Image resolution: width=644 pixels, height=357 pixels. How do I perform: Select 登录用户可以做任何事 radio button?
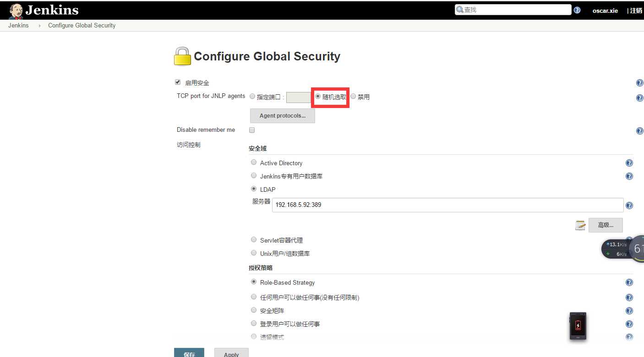point(254,323)
